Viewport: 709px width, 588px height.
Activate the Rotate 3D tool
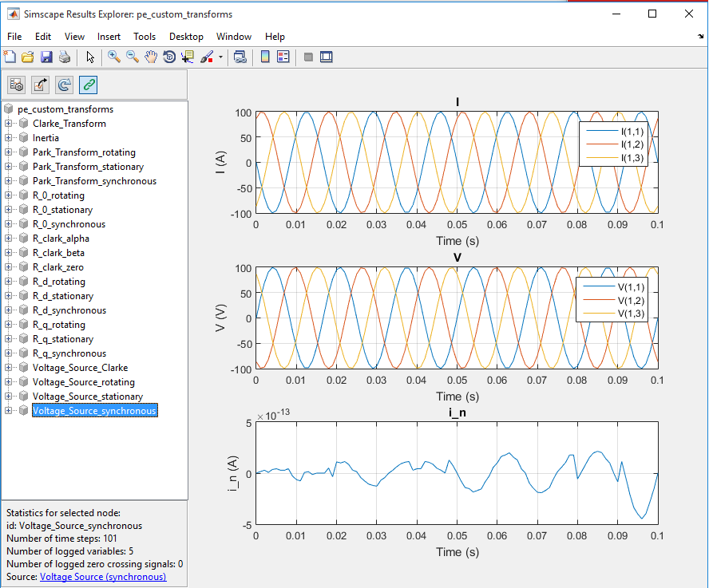click(x=169, y=57)
